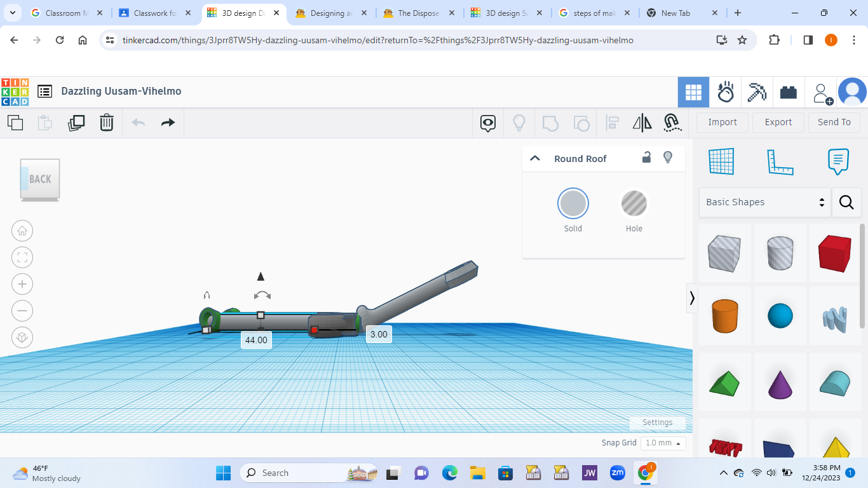Click the invite collaborator person icon

point(822,93)
